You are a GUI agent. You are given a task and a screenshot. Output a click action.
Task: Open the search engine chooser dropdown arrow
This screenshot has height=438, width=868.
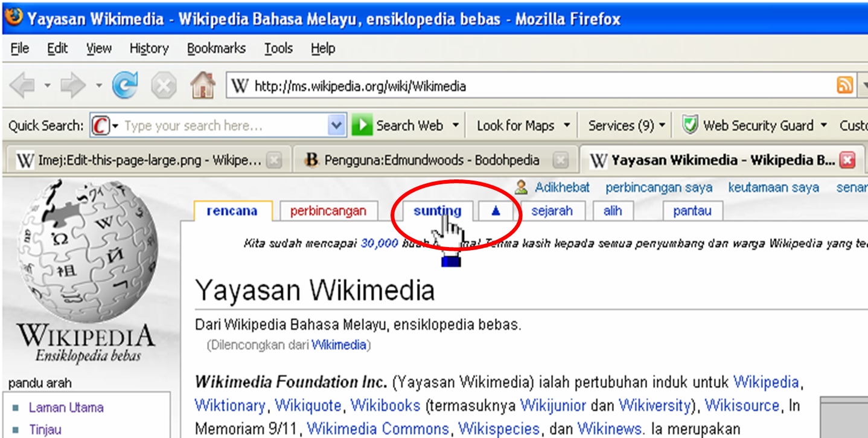(x=115, y=126)
